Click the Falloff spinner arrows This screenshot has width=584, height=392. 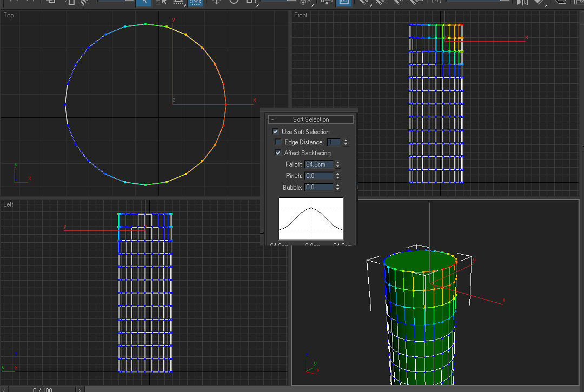click(338, 164)
